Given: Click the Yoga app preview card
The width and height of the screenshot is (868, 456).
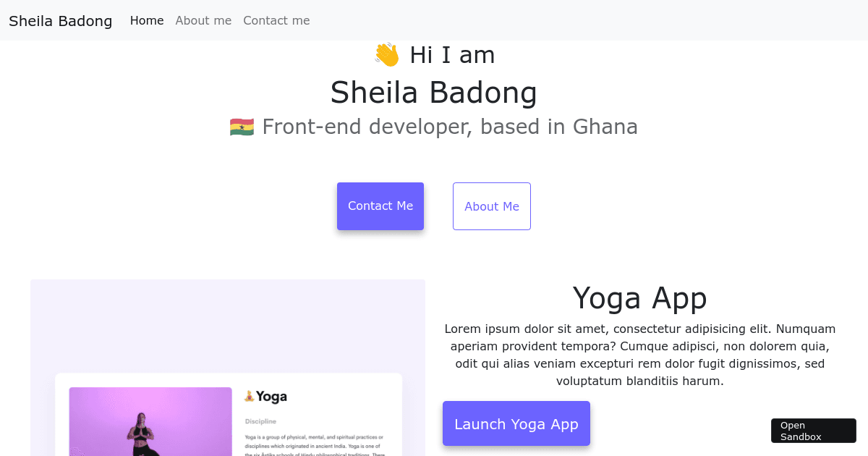Looking at the screenshot, I should 228,413.
